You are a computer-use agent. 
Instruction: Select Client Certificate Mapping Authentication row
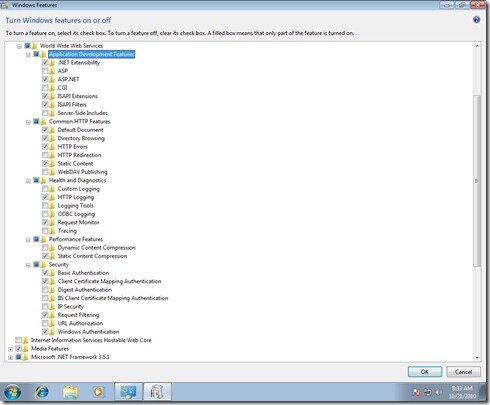[x=109, y=281]
